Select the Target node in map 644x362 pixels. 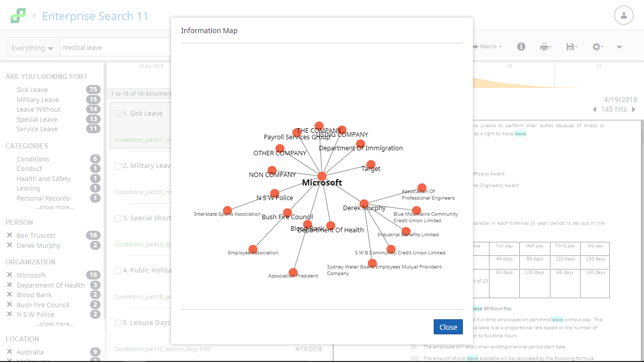pyautogui.click(x=371, y=164)
